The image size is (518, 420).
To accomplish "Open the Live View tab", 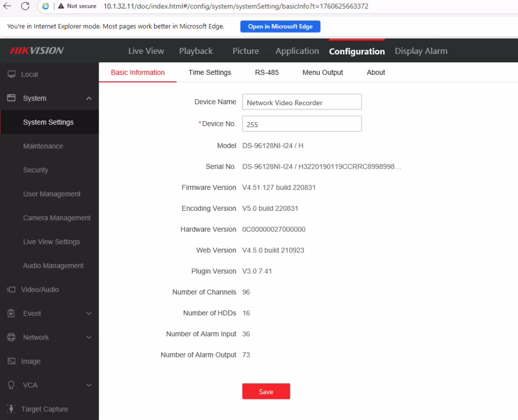I will [x=146, y=51].
